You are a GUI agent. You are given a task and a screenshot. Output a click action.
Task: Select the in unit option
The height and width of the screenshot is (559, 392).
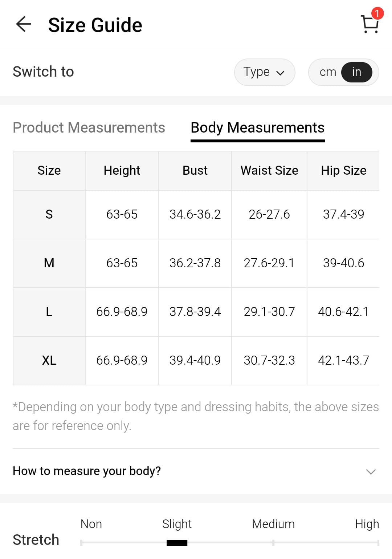[356, 72]
